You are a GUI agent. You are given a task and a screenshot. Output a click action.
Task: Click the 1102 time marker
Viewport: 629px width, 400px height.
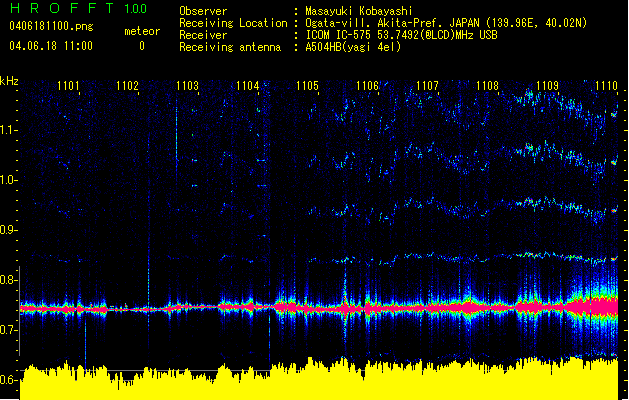[x=128, y=86]
